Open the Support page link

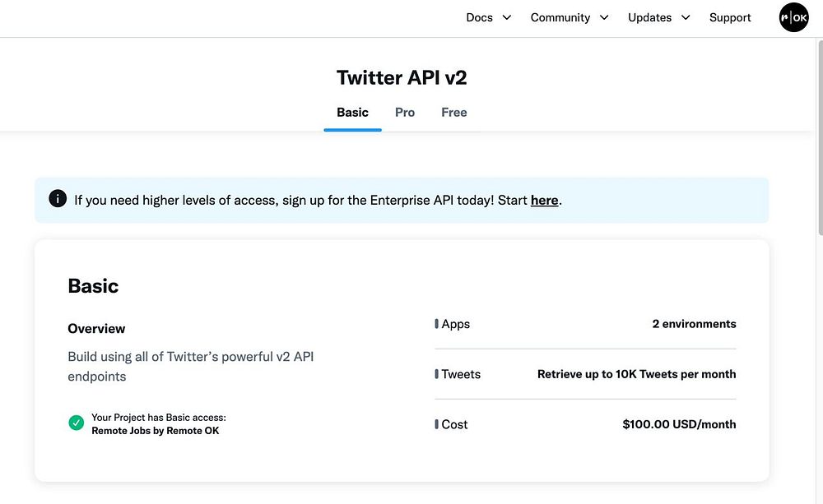coord(730,17)
